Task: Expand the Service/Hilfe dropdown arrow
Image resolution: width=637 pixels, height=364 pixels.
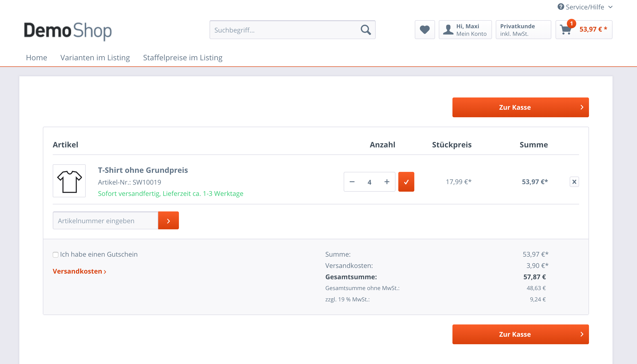Action: pos(610,7)
